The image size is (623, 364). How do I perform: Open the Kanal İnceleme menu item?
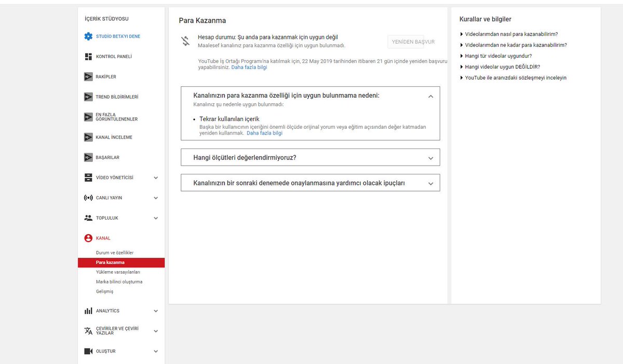(x=114, y=138)
